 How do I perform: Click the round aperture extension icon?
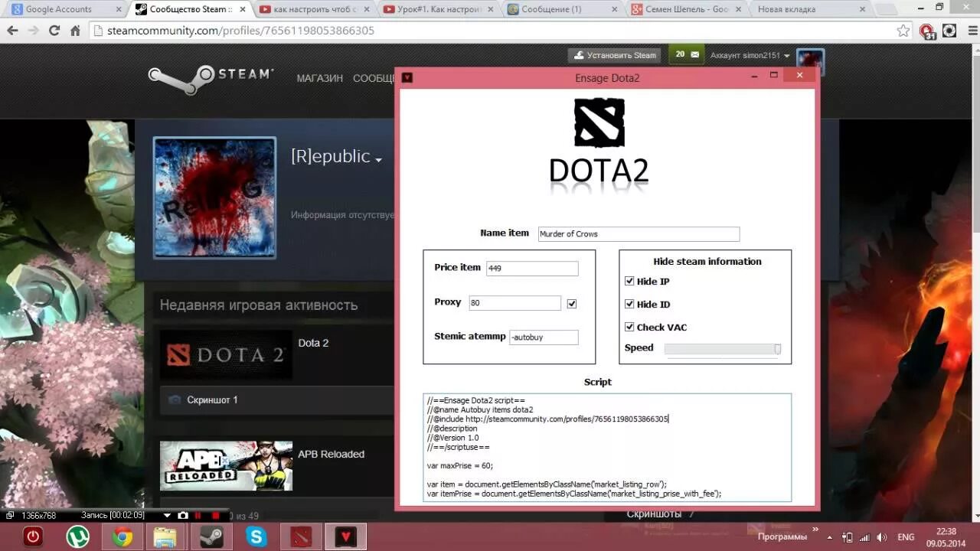949,31
